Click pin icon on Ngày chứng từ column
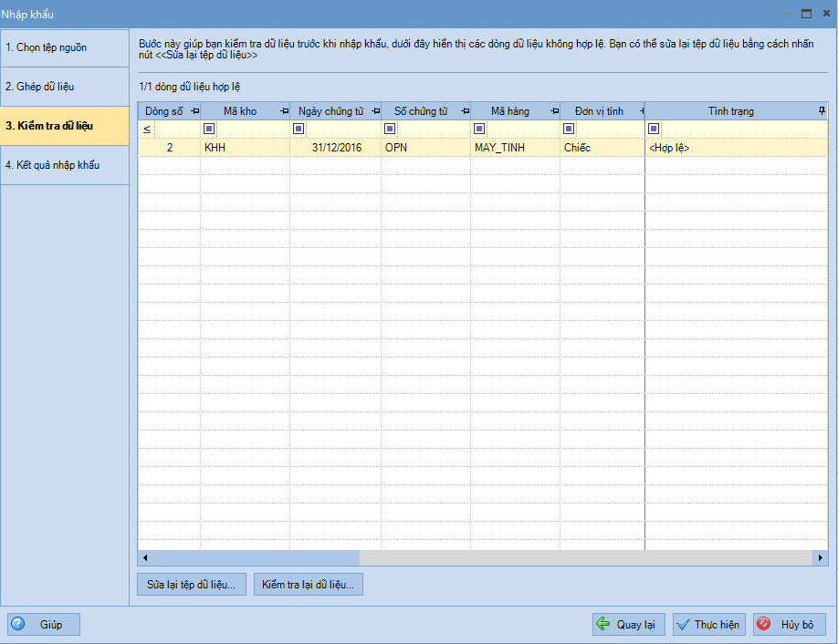 coord(374,111)
